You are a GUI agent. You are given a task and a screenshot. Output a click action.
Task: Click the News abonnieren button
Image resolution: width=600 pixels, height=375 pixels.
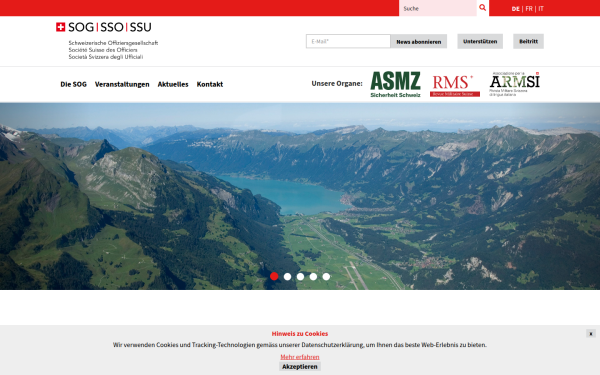[419, 41]
